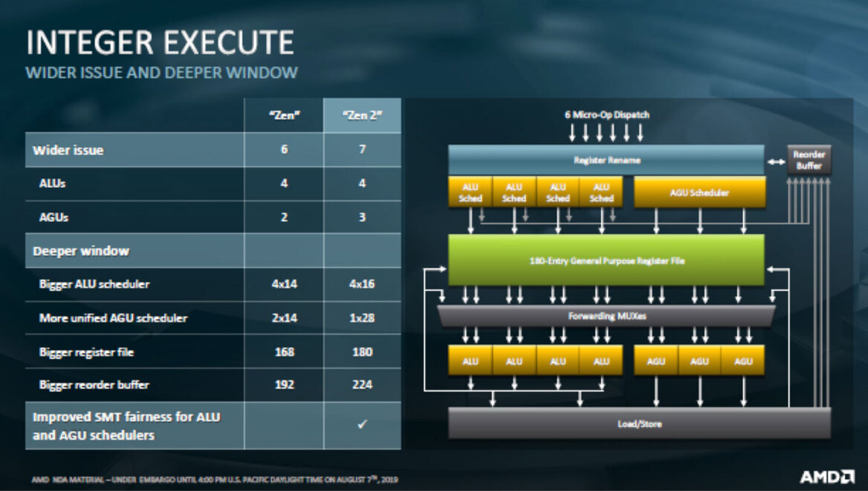Select the Bigger register file label
Image resolution: width=868 pixels, height=491 pixels.
(86, 352)
